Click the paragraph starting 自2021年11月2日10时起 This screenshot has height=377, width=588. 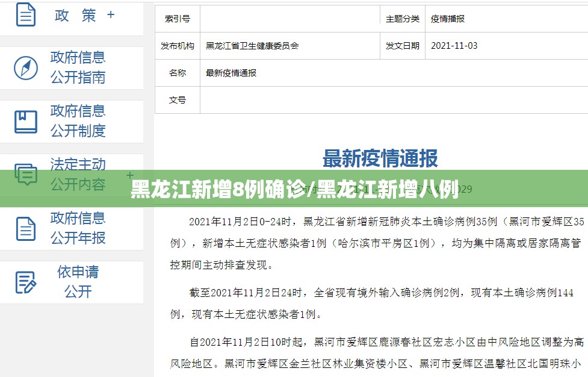377,353
